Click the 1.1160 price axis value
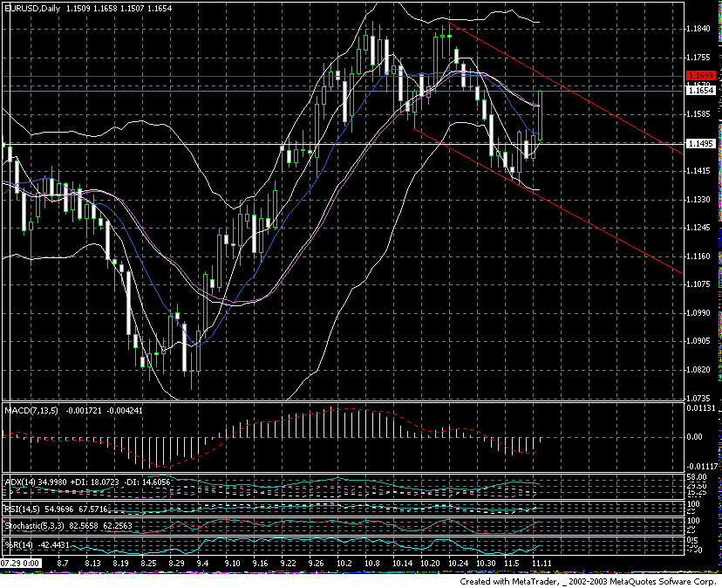This screenshot has width=722, height=588. coord(698,256)
